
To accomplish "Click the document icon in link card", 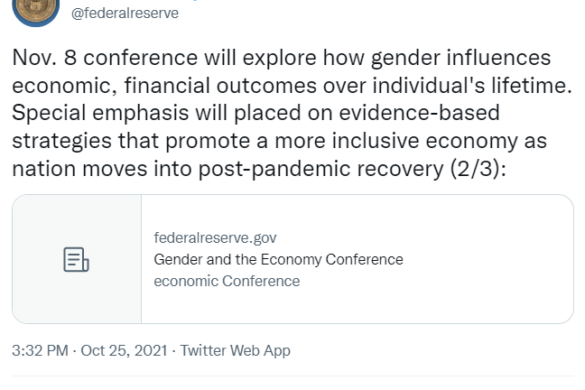I will pyautogui.click(x=76, y=259).
